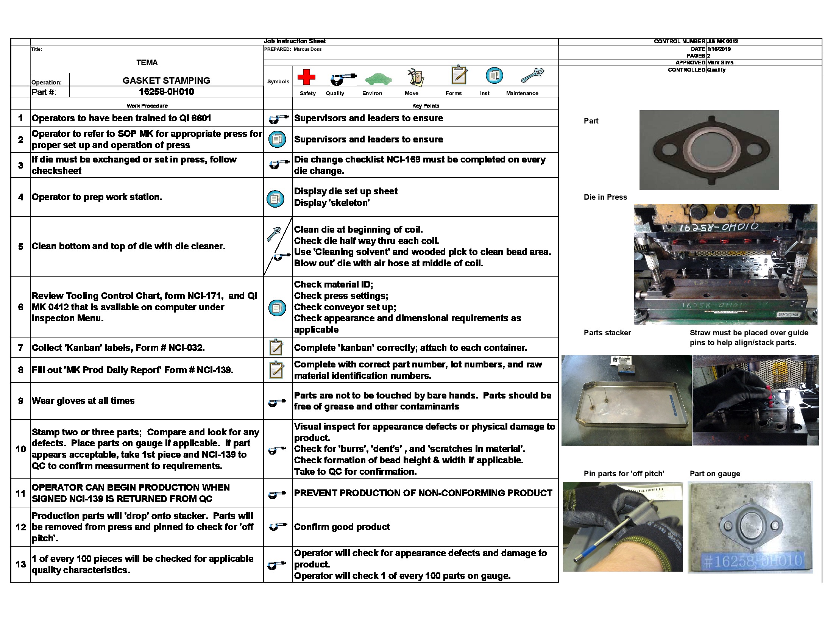Click the micrometer icon beside step 1
Image resolution: width=833 pixels, height=644 pixels.
pyautogui.click(x=278, y=119)
